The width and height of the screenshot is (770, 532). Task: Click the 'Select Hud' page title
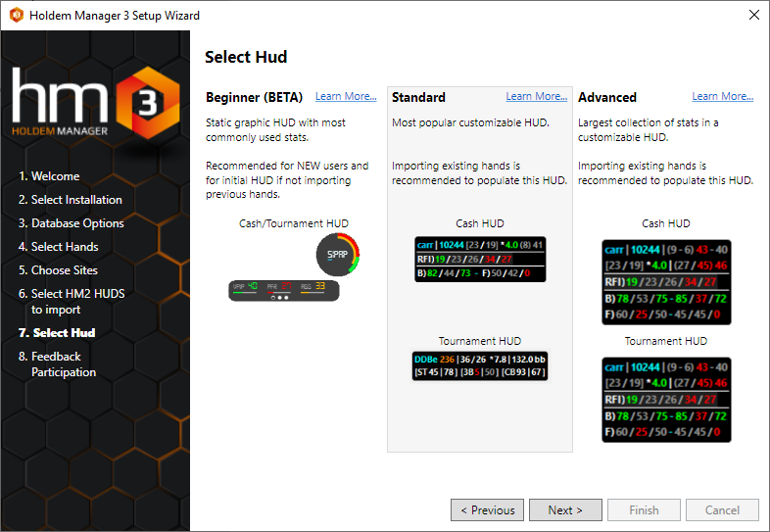coord(246,57)
